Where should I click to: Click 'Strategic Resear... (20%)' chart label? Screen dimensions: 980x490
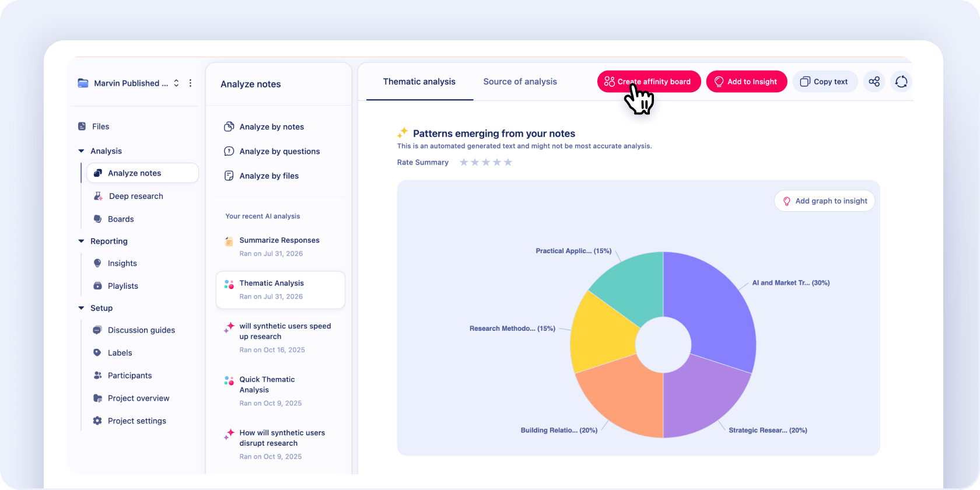[768, 430]
